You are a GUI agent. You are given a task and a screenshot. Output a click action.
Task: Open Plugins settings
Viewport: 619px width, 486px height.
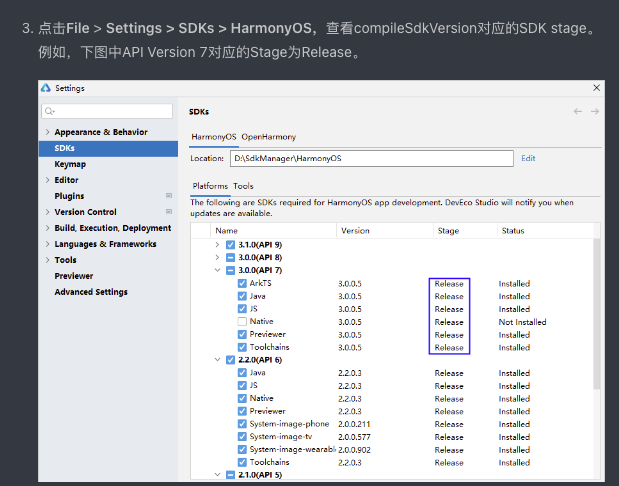click(69, 196)
